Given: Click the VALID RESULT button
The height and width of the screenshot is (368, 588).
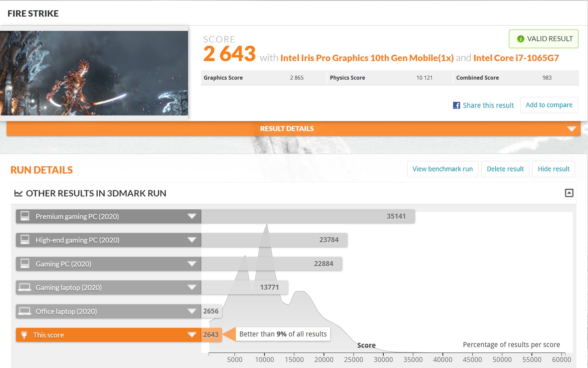Looking at the screenshot, I should [x=543, y=39].
